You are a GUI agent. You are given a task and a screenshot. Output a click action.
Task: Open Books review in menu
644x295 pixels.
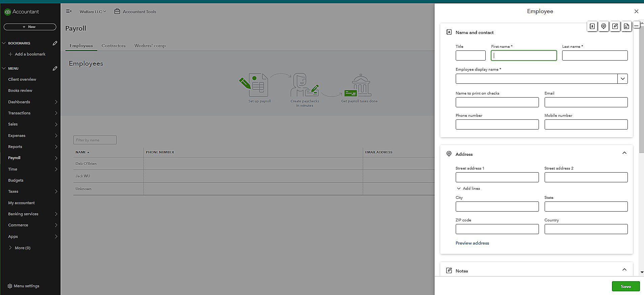[20, 90]
